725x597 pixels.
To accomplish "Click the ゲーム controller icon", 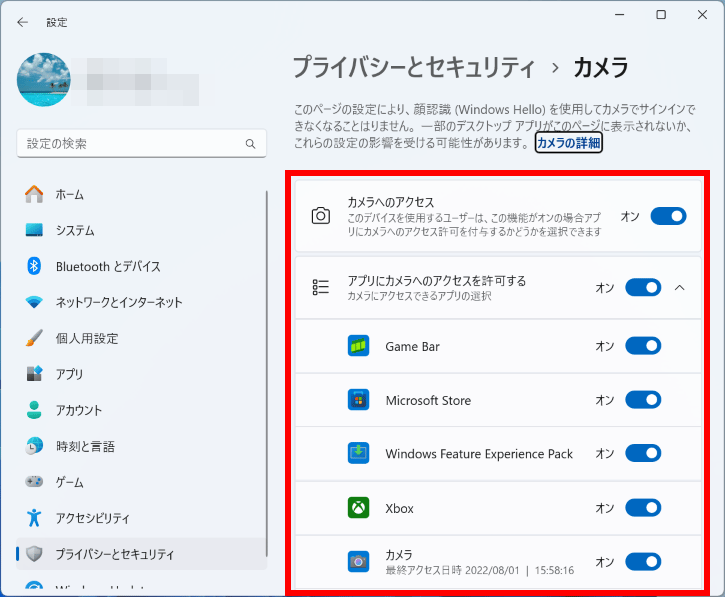I will [x=34, y=482].
